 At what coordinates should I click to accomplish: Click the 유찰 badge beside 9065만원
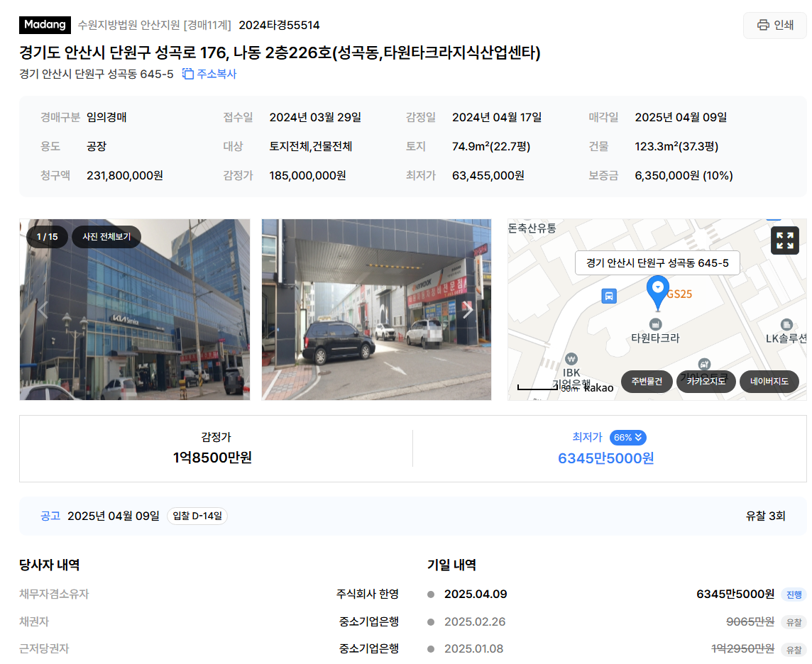coord(794,622)
